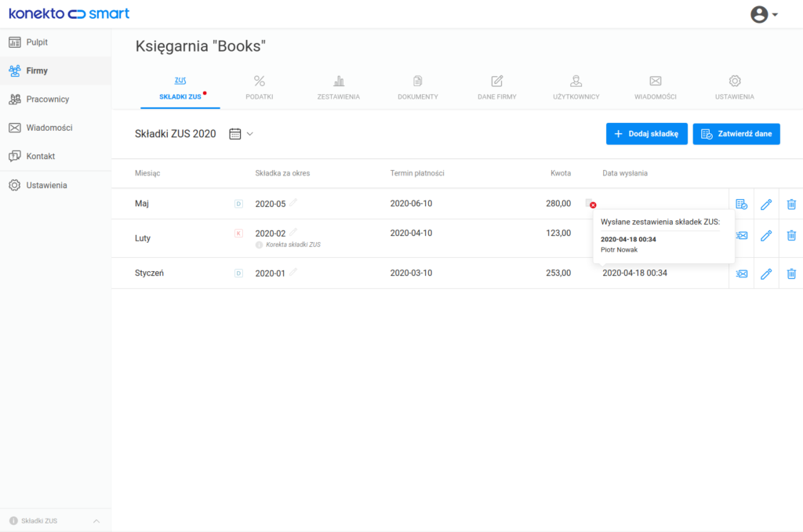Click the 123,00 amount cell
The width and height of the screenshot is (803, 532).
[x=558, y=233]
